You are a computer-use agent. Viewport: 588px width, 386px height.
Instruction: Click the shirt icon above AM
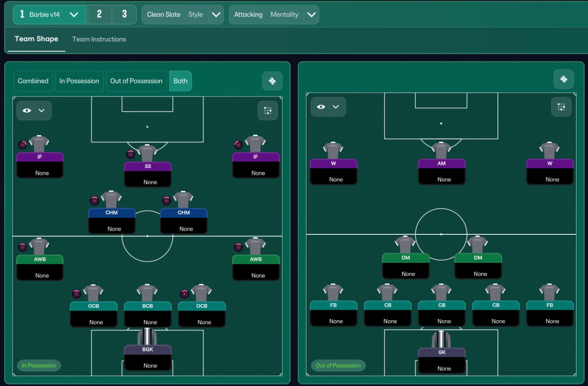tap(441, 150)
